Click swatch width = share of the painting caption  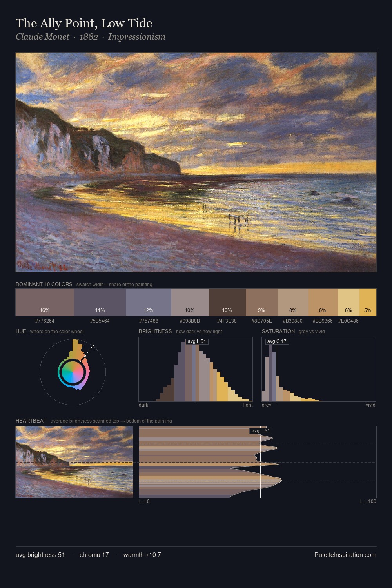pyautogui.click(x=114, y=285)
